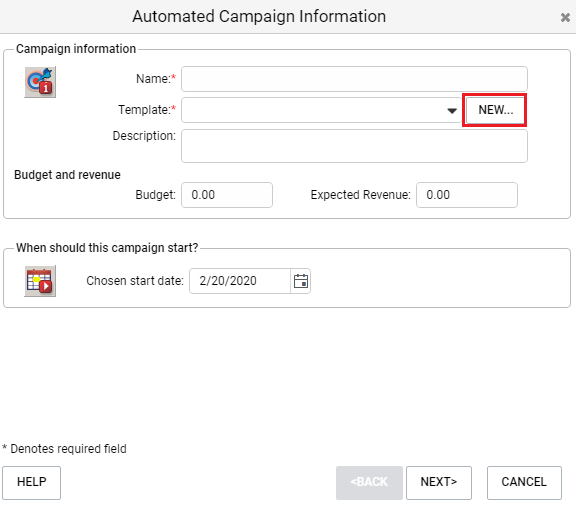Go to next step with NEXT>
Image resolution: width=576 pixels, height=509 pixels.
click(439, 483)
